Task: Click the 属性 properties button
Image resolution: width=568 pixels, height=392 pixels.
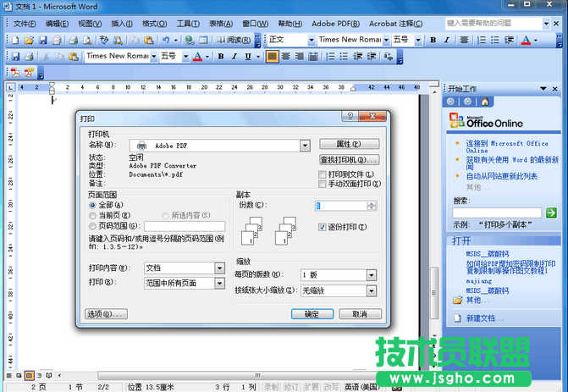Action: click(350, 144)
